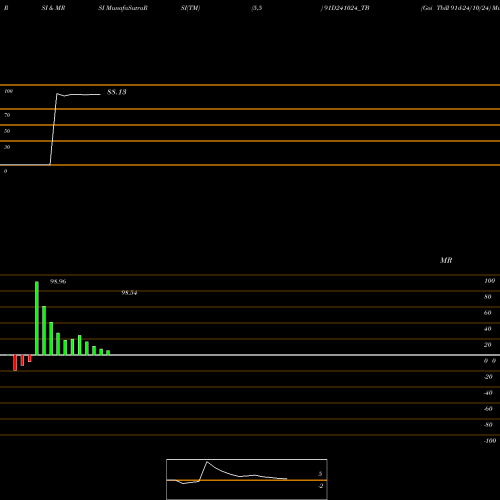Viewport: 500px width, 500px height.
Task: Click the 98.54 label in the MR chart
Action: pyautogui.click(x=129, y=293)
